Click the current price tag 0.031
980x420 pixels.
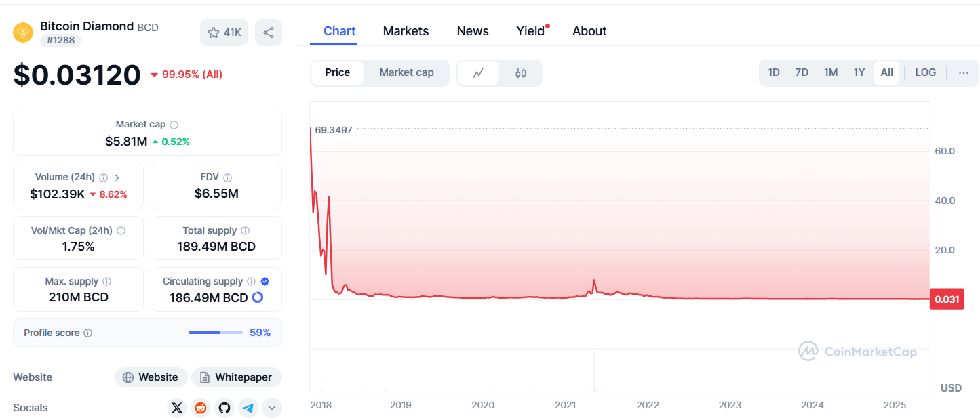pos(947,299)
